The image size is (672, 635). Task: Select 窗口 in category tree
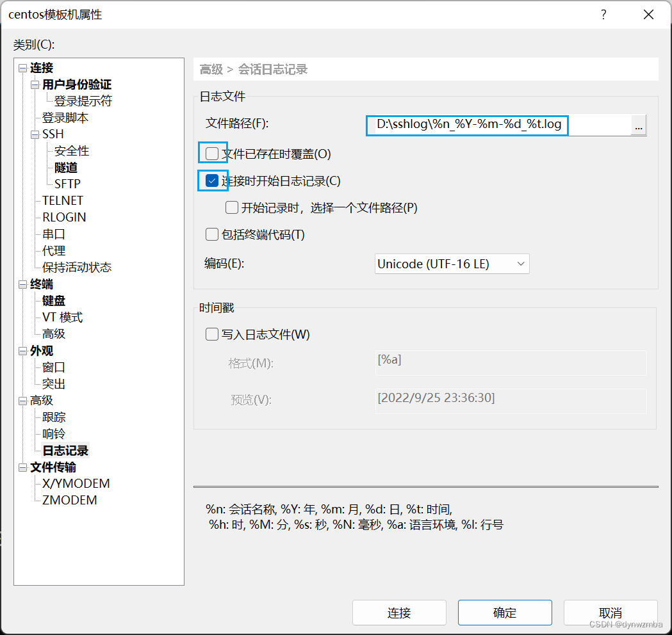coord(54,368)
